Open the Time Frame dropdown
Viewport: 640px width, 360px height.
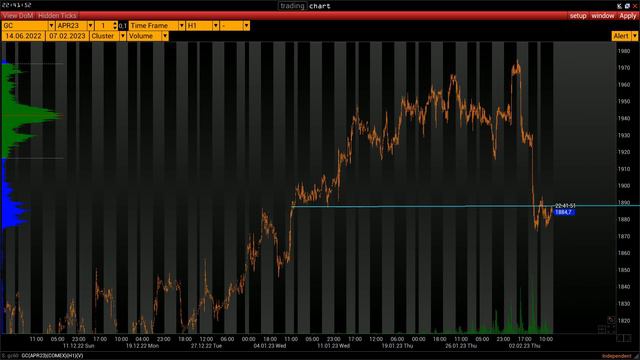157,26
